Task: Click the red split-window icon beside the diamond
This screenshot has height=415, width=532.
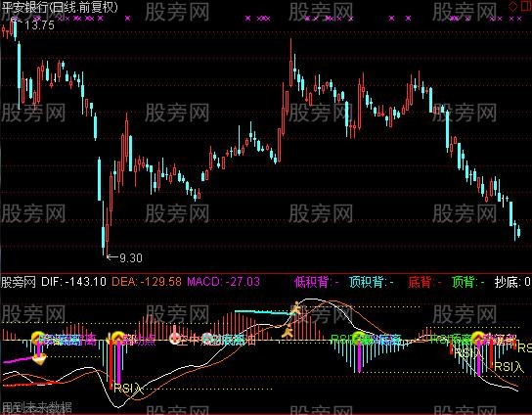Action: (x=527, y=6)
